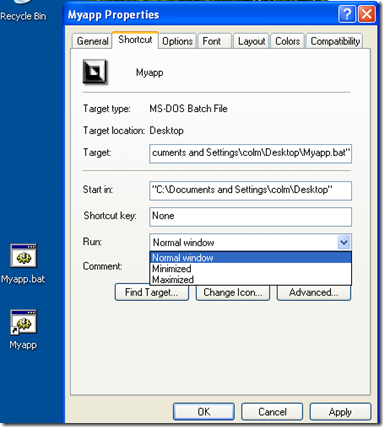Choose Normal window from Run list
This screenshot has width=383, height=427.
click(x=250, y=258)
